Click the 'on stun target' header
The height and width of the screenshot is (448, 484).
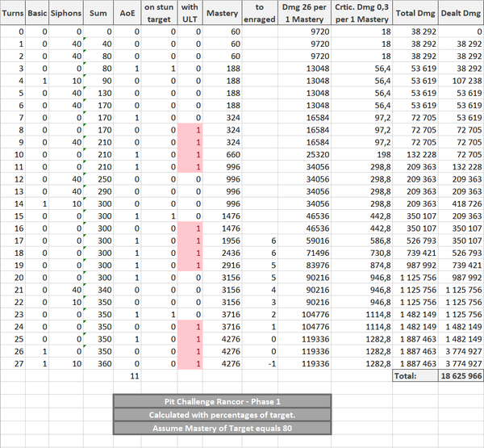tap(159, 14)
